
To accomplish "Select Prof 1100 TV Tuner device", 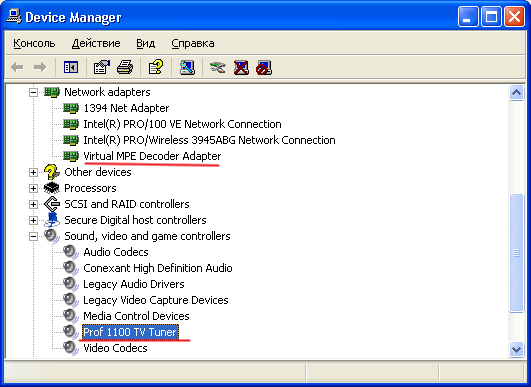I will pyautogui.click(x=130, y=332).
